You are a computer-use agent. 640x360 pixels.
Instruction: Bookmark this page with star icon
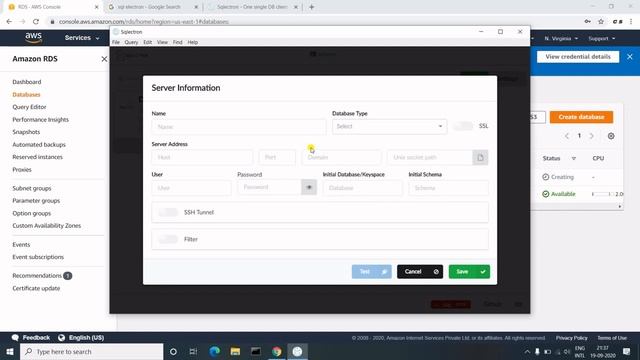coord(601,22)
